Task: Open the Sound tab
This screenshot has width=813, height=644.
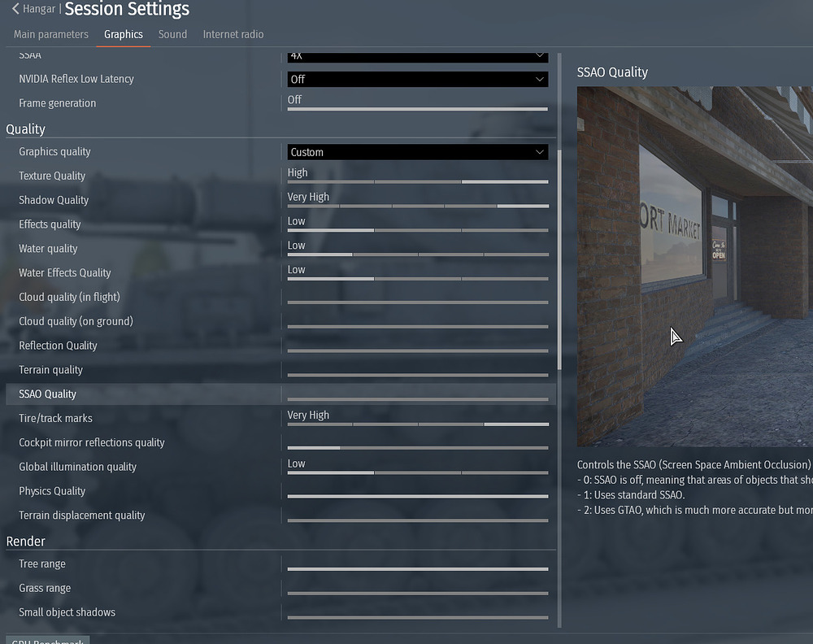Action: pyautogui.click(x=172, y=34)
